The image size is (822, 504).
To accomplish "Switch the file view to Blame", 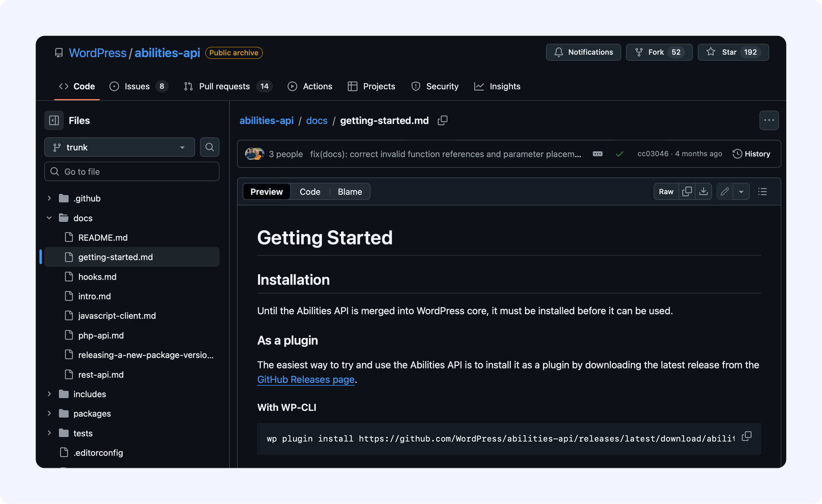I will (x=350, y=191).
